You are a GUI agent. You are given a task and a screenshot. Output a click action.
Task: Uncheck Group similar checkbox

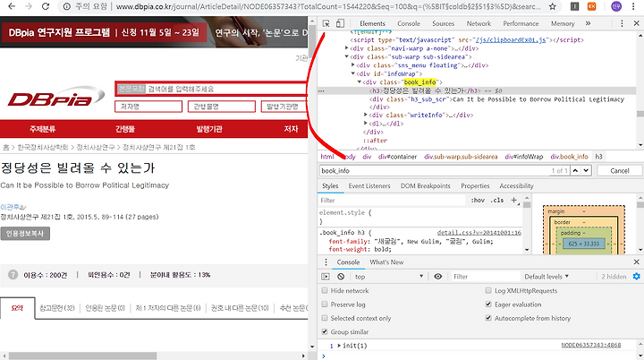pos(325,331)
